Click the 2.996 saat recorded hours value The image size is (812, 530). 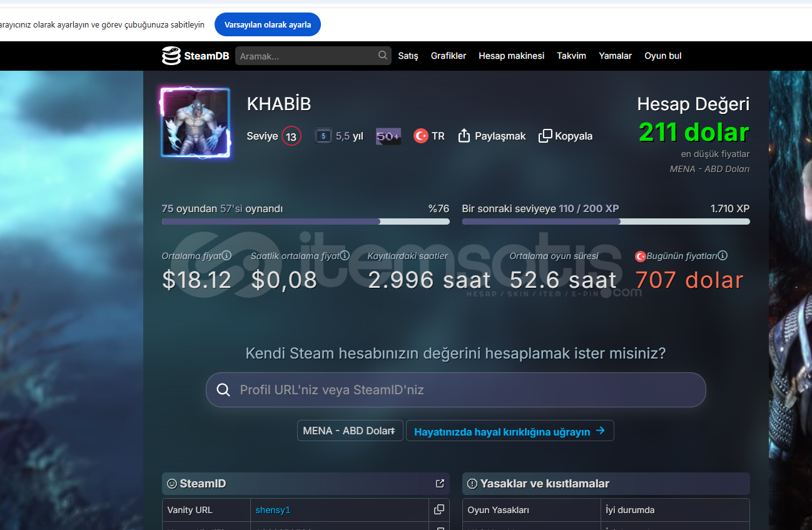(x=430, y=280)
